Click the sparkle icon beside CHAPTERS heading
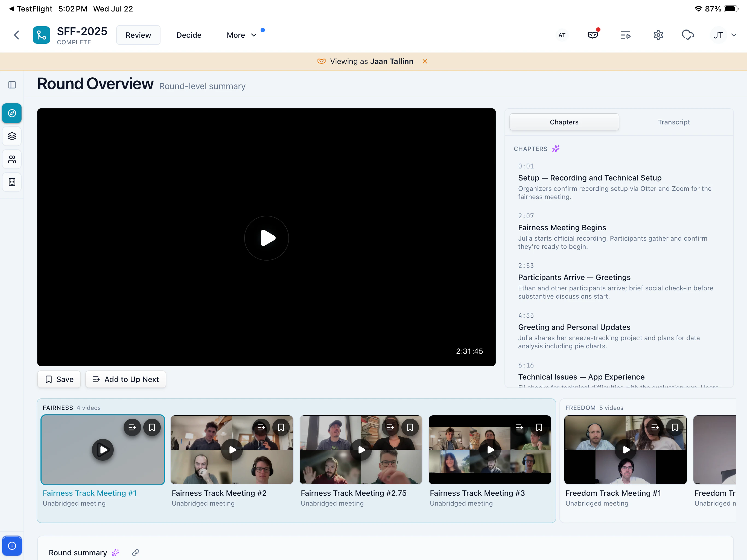Image resolution: width=747 pixels, height=560 pixels. tap(556, 148)
